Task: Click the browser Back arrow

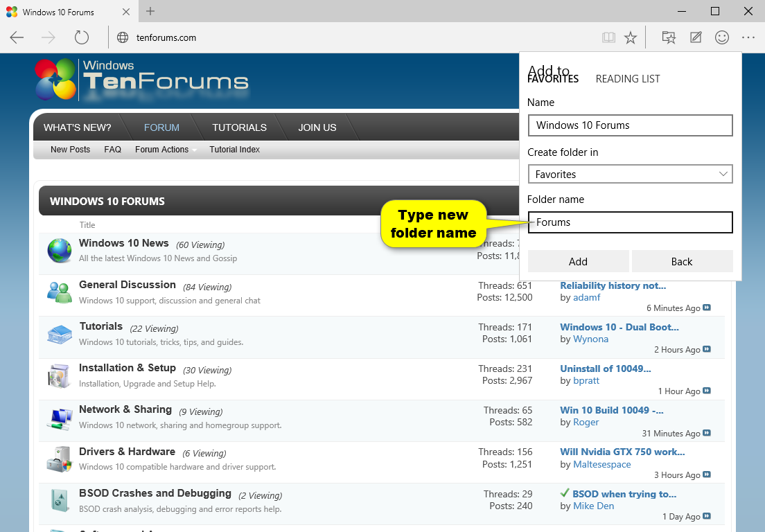Action: tap(17, 37)
